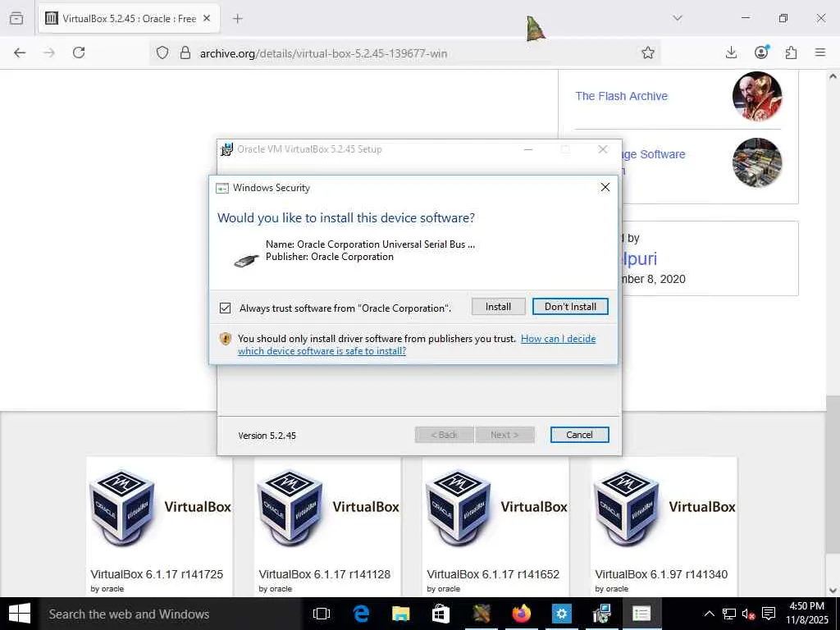
Task: Click the USB device icon in dialog
Action: tap(246, 259)
